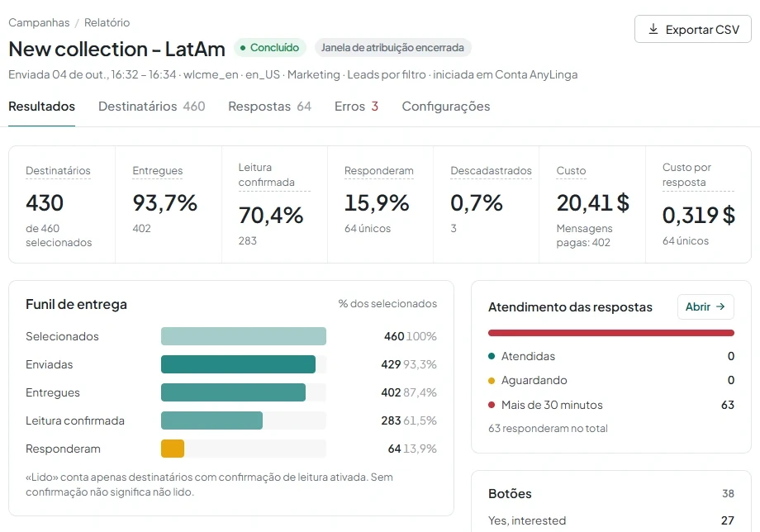Click the red Atendimento progress bar
The image size is (760, 532).
611,333
